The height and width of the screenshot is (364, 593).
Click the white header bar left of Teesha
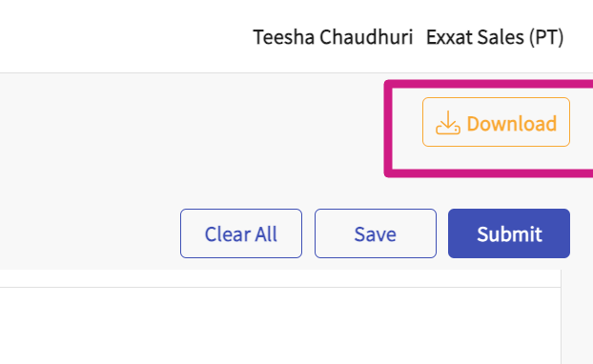point(126,36)
